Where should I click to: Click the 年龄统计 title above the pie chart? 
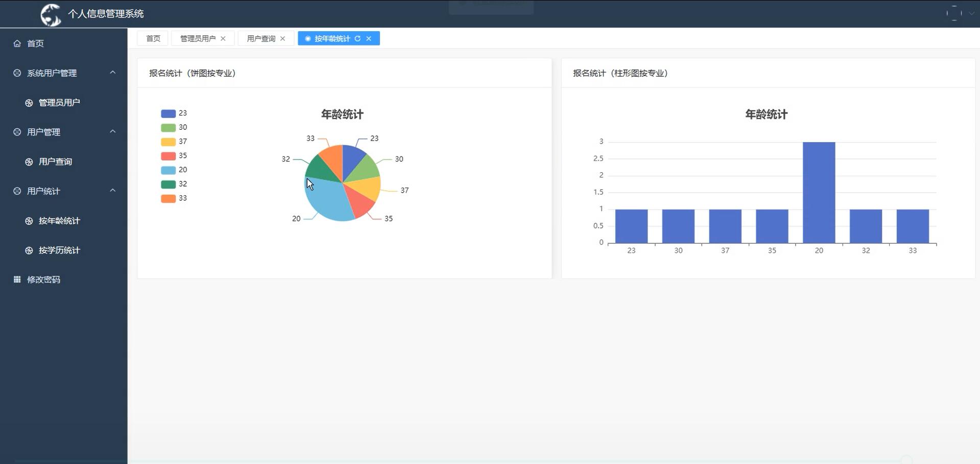342,114
